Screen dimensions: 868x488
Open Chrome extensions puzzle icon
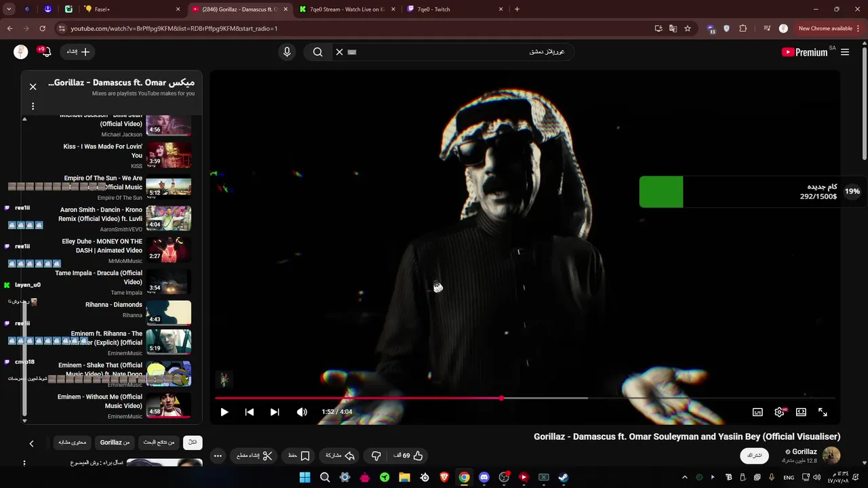[x=743, y=28]
